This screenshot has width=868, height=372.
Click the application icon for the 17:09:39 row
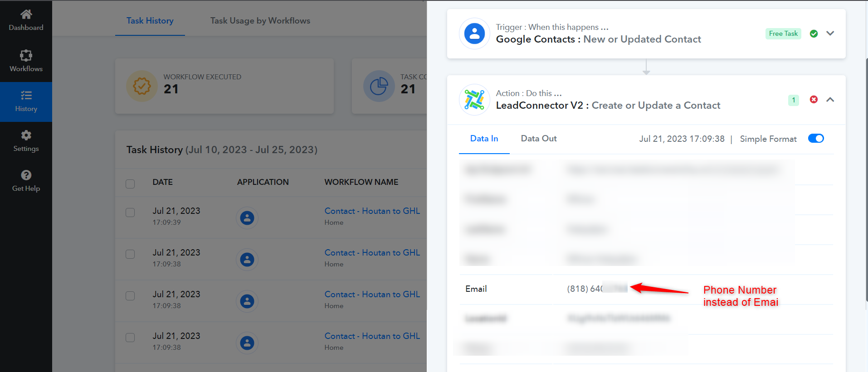(247, 218)
